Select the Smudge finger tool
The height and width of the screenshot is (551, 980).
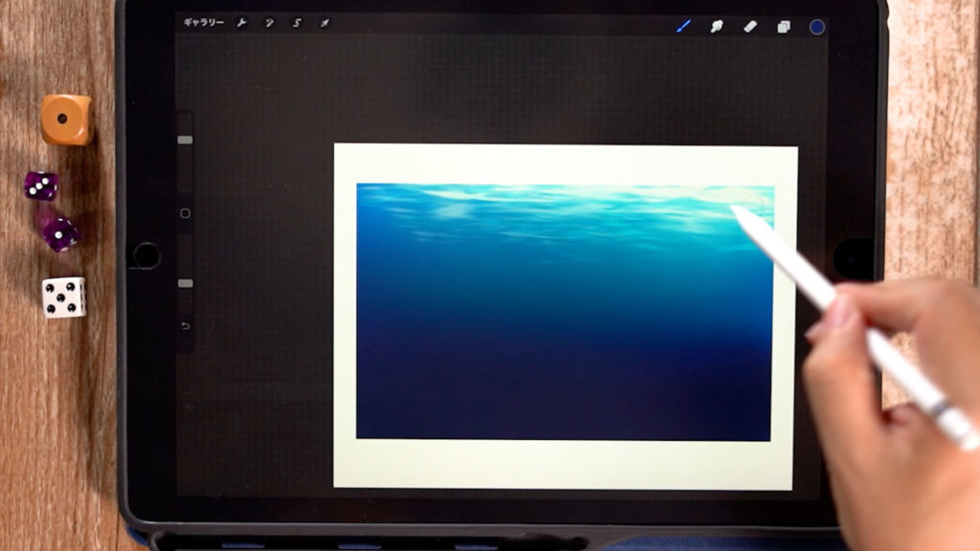[716, 26]
